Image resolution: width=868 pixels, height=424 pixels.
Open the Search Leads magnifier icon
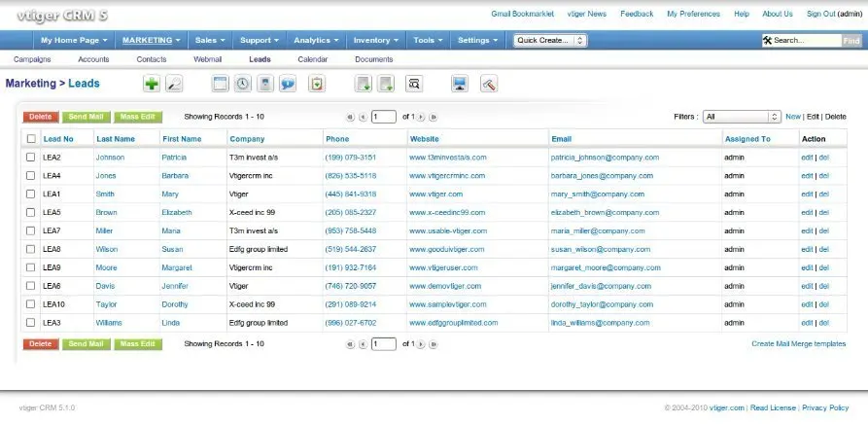pos(175,85)
